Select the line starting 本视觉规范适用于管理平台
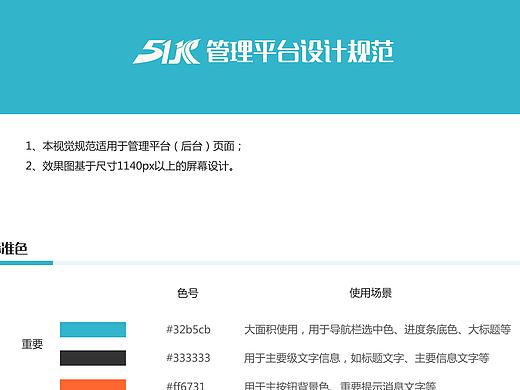520x390 pixels. click(x=134, y=146)
